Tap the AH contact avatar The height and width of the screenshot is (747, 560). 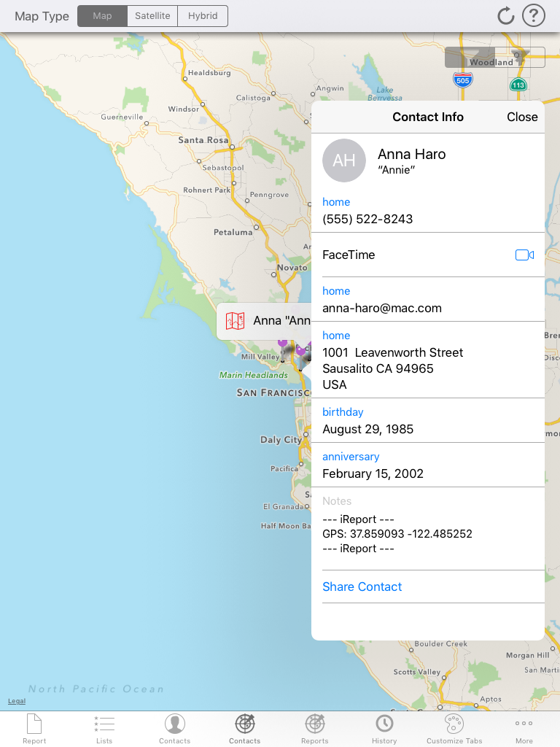pyautogui.click(x=344, y=160)
